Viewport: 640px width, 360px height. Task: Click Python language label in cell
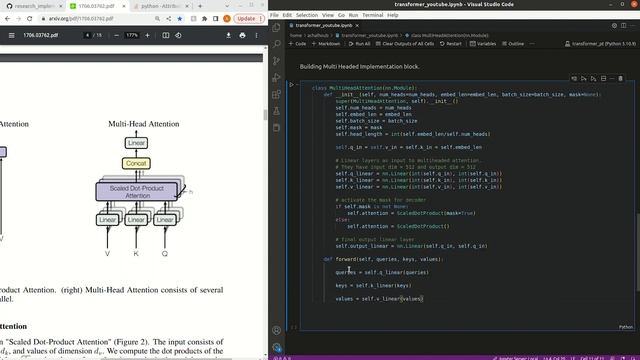(x=626, y=327)
